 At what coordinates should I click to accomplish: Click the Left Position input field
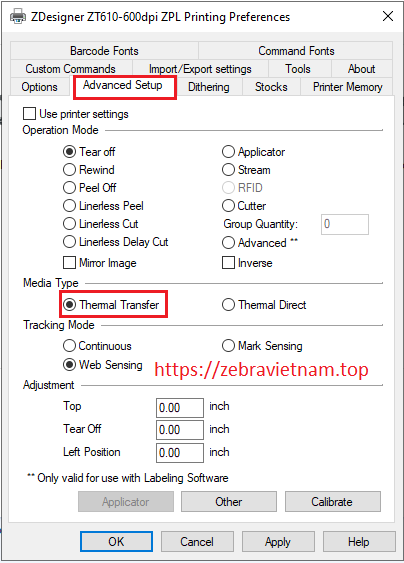[180, 453]
